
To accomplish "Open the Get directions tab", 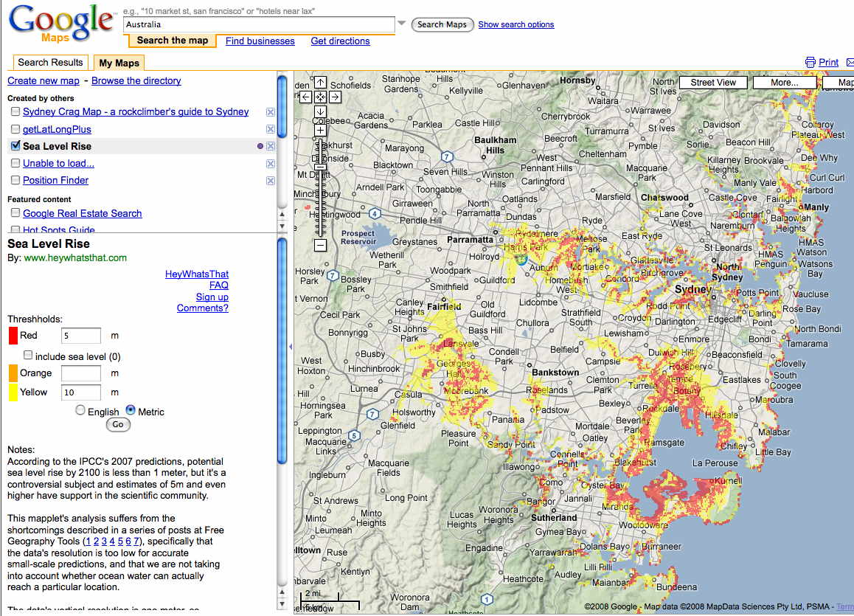I will click(x=340, y=41).
